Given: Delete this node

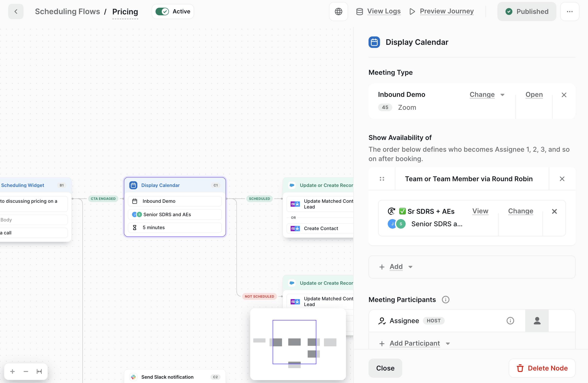Looking at the screenshot, I should [542, 368].
